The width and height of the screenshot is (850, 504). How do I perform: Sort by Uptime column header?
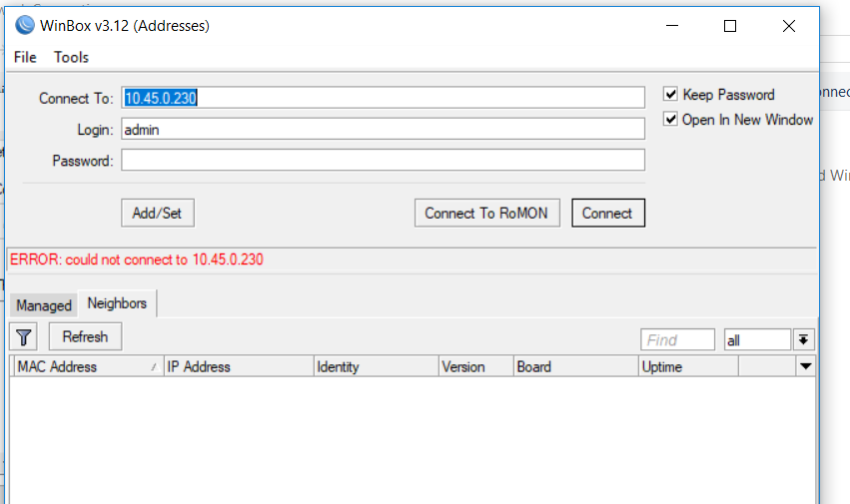pos(688,367)
